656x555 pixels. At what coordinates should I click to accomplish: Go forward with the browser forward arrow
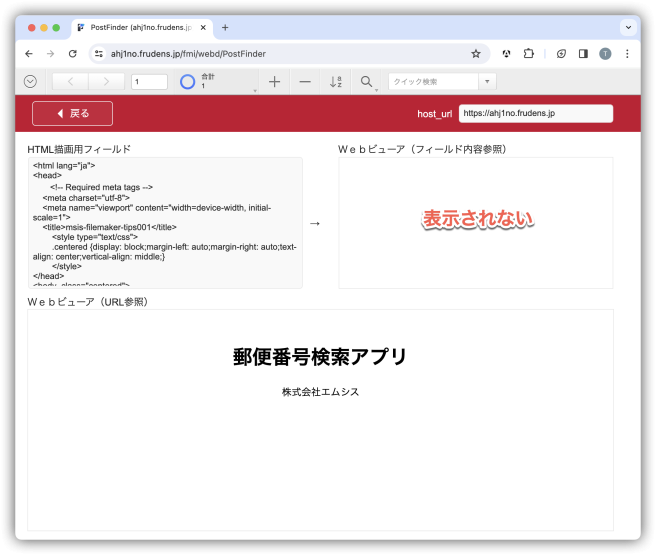[51, 54]
